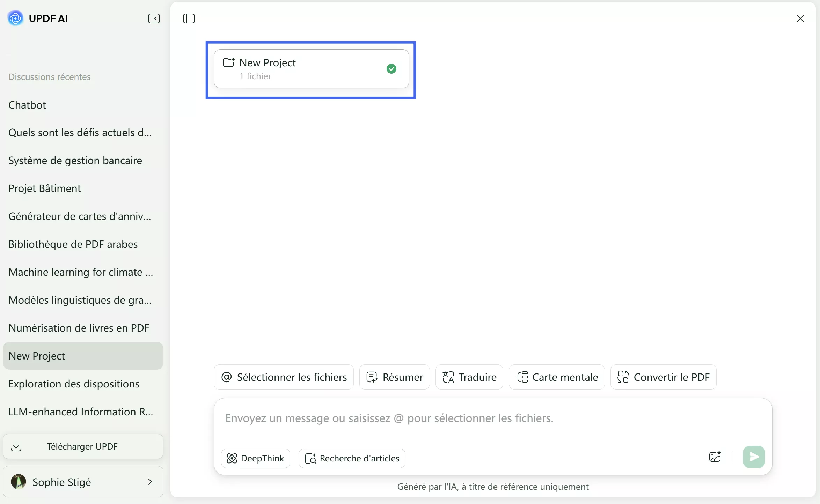Click the Résumer button
Screen dimensions: 820x504
click(395, 377)
